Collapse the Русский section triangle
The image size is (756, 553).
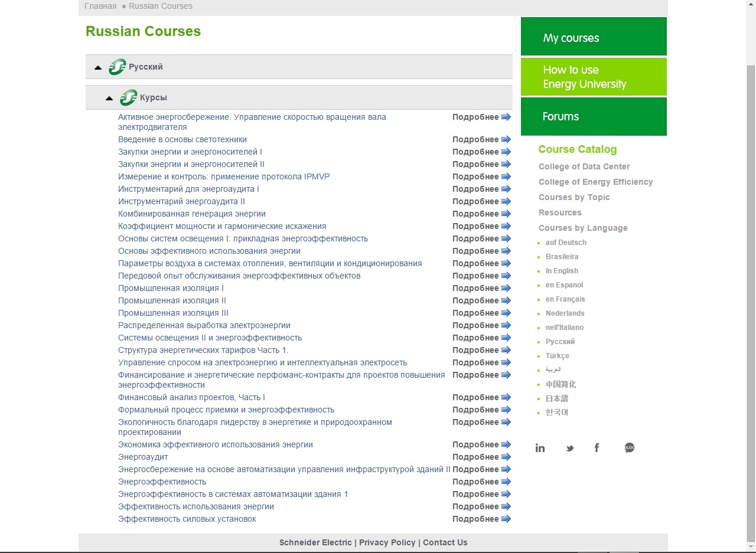98,67
